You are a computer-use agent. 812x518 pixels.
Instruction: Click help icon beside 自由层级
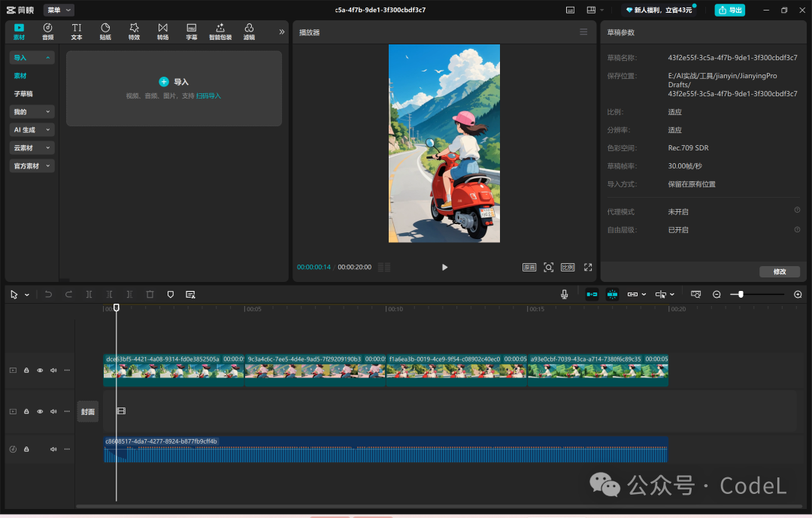coord(797,229)
